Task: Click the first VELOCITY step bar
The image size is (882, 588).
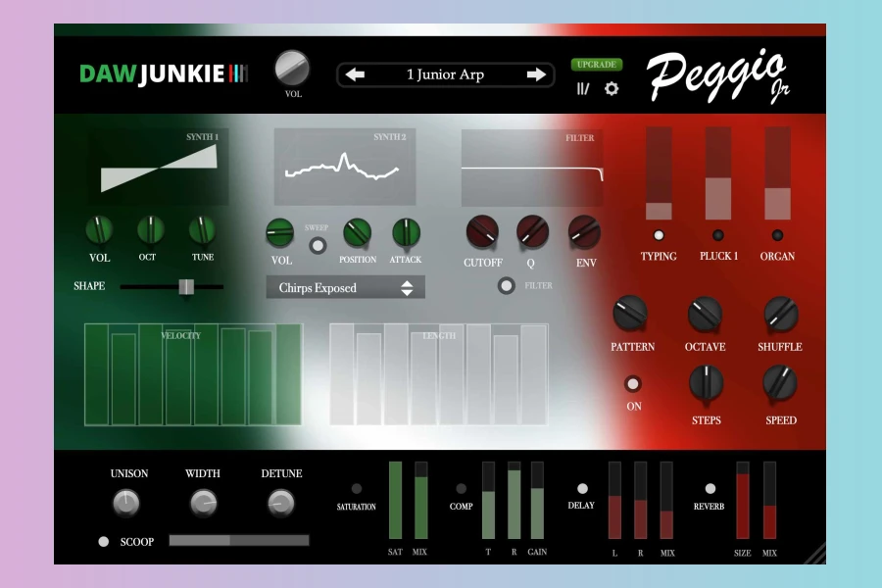Action: [x=97, y=374]
